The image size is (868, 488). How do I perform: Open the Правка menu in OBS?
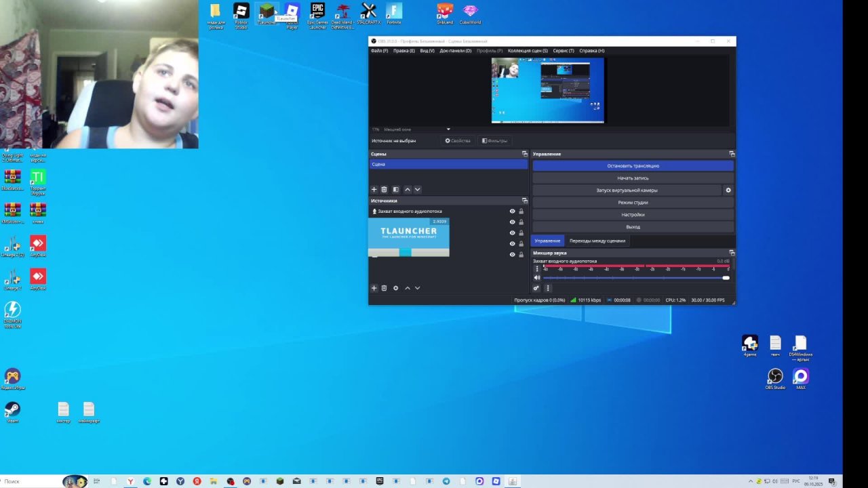point(403,51)
